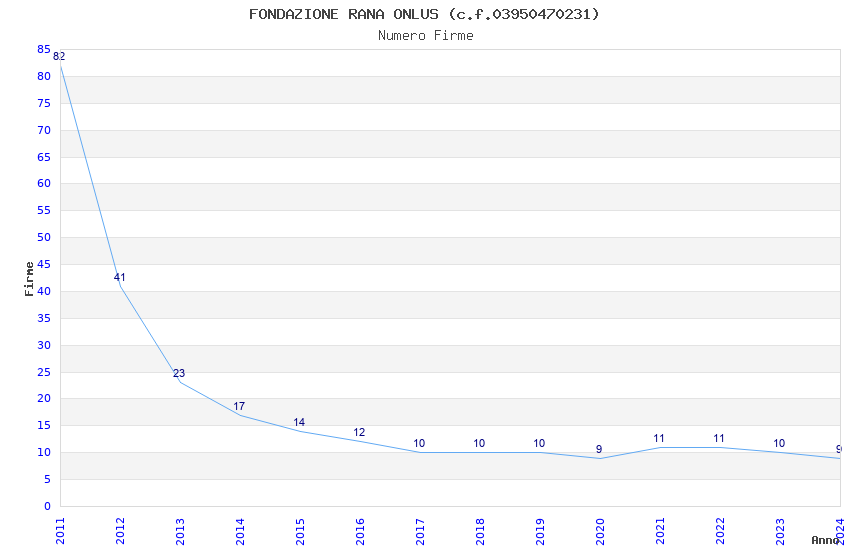Select x-axis year 2011
Viewport: 850px width, 550px height.
coord(60,531)
